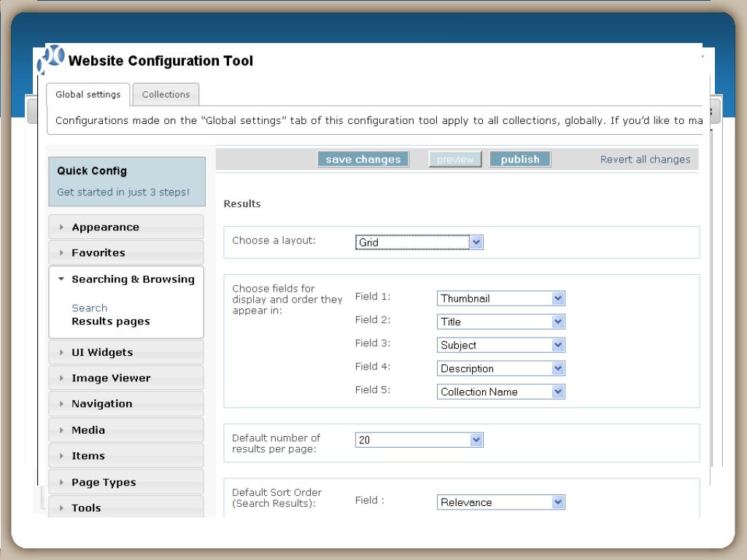Select the Global settings tab

[88, 95]
